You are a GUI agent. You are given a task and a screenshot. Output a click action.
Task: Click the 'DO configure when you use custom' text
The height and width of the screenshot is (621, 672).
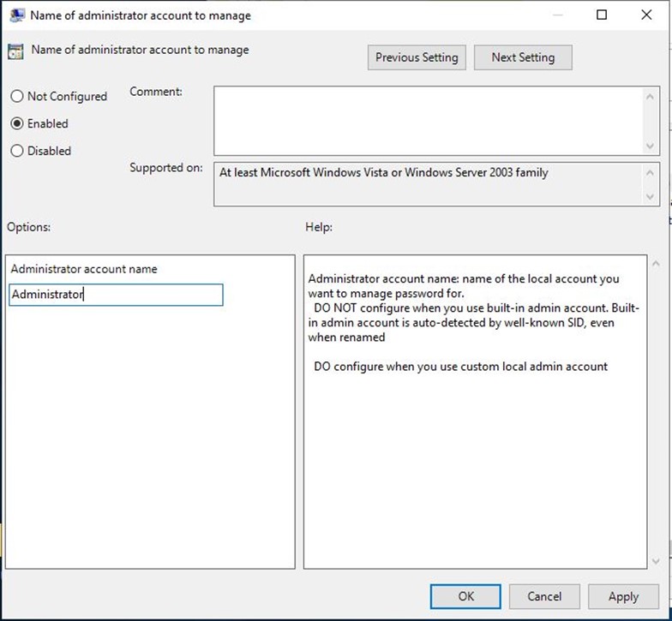pyautogui.click(x=461, y=367)
